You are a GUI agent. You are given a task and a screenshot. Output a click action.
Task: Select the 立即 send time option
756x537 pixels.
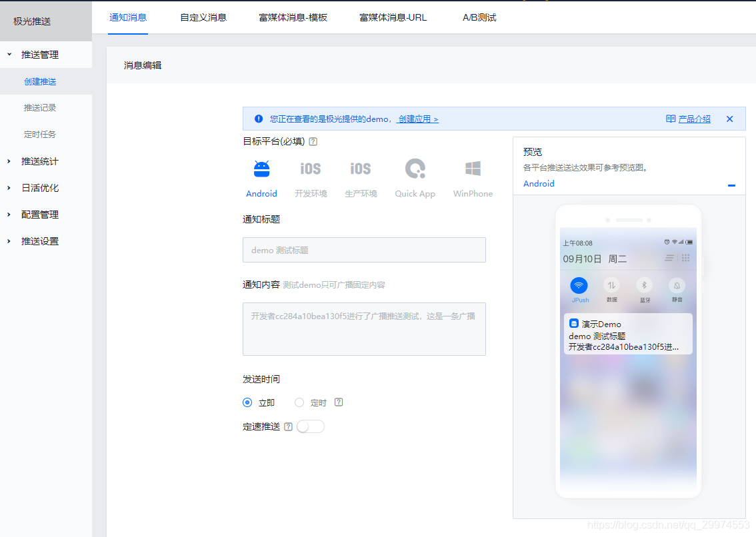click(247, 402)
